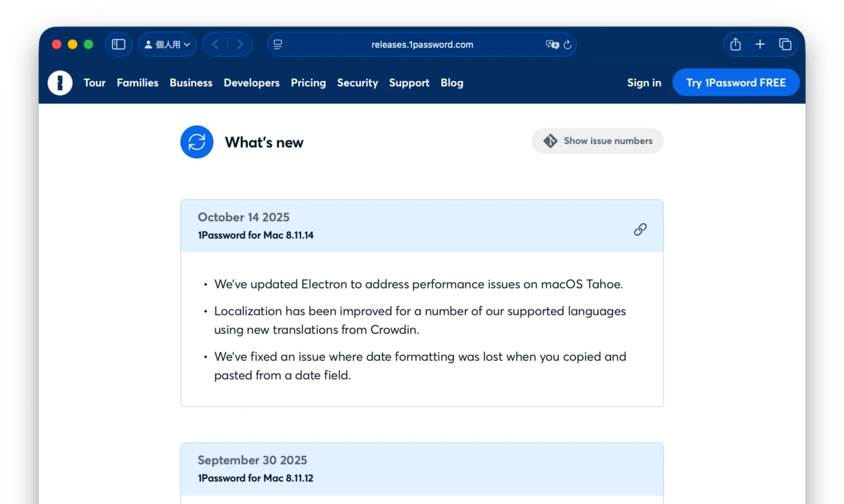
Task: Click the tab overview icon
Action: [785, 44]
